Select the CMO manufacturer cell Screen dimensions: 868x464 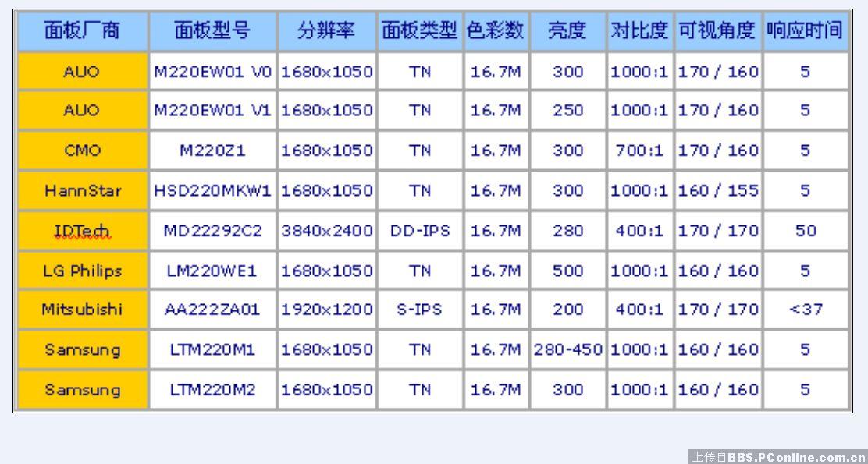pyautogui.click(x=83, y=151)
